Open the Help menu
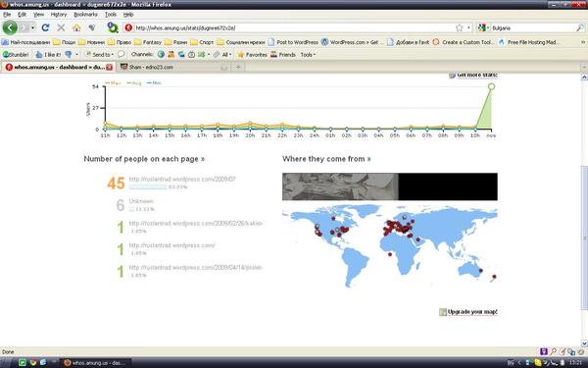 [x=128, y=15]
